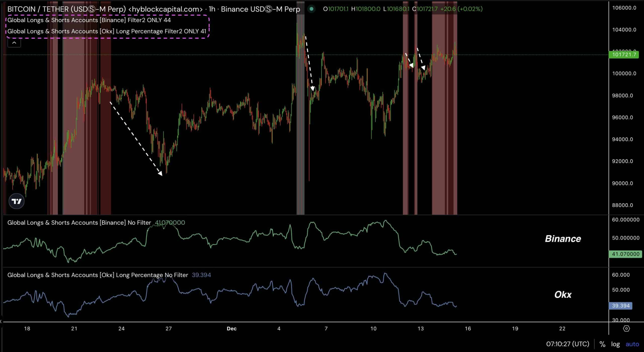Toggle auto scale mode

[x=632, y=344]
